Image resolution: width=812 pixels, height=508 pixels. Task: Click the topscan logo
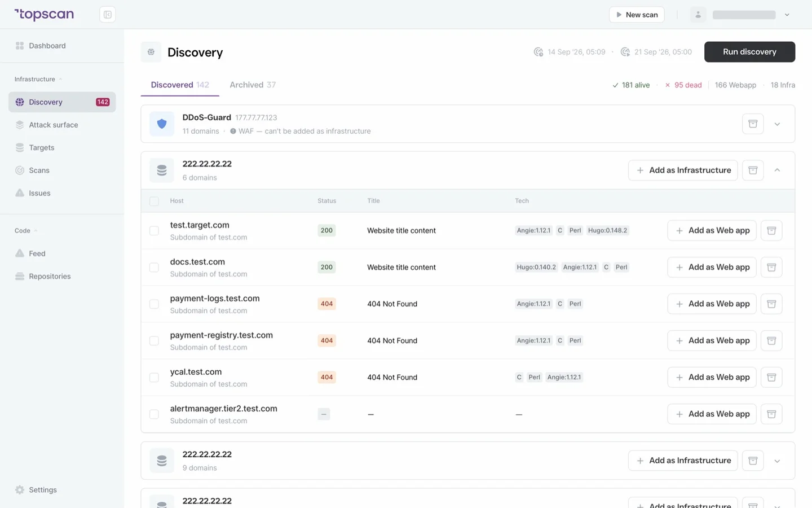(44, 15)
